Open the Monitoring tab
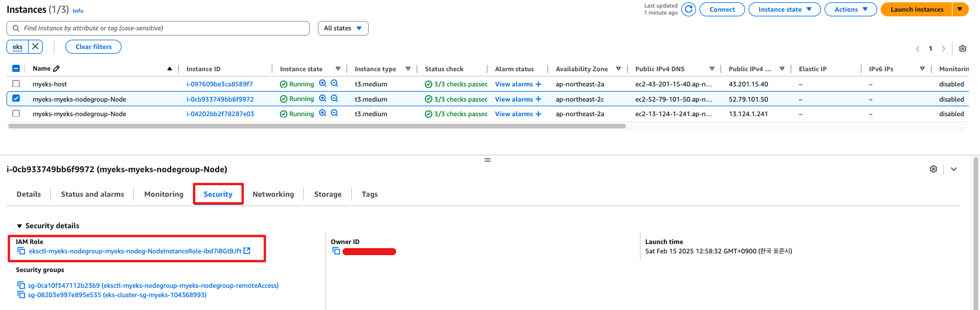 164,194
